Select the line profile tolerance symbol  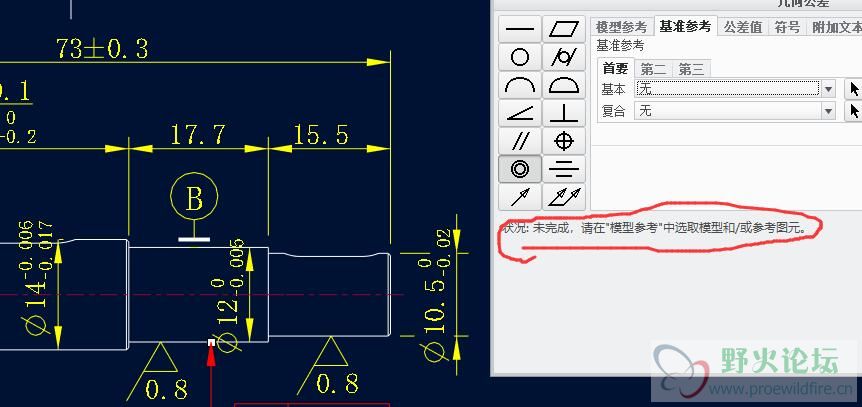[520, 85]
